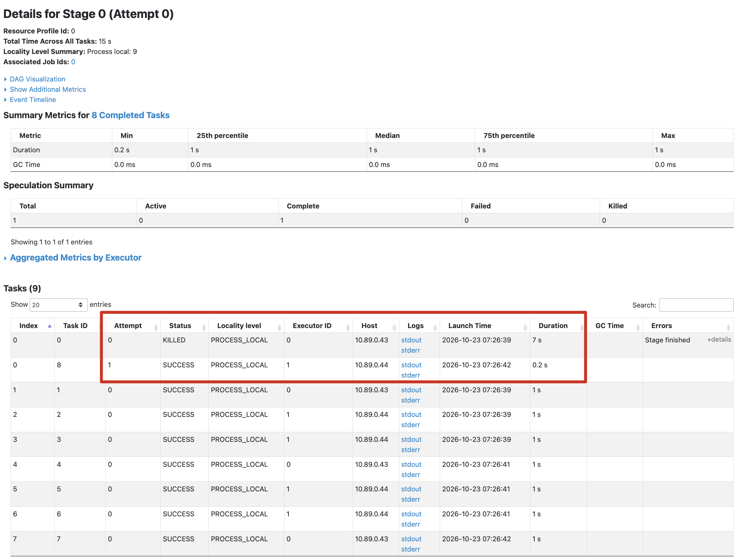
Task: Sort tasks by Status column
Action: tap(184, 326)
